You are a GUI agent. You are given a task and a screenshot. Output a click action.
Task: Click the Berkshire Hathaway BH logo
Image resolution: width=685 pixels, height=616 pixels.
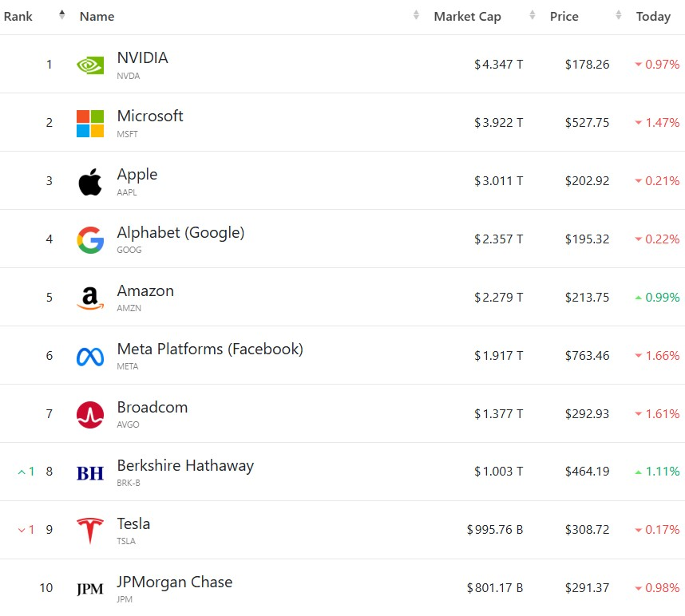[90, 473]
